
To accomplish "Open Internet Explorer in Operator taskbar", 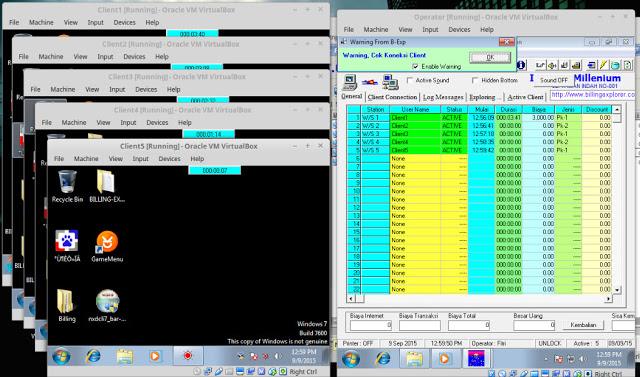I will tap(383, 359).
